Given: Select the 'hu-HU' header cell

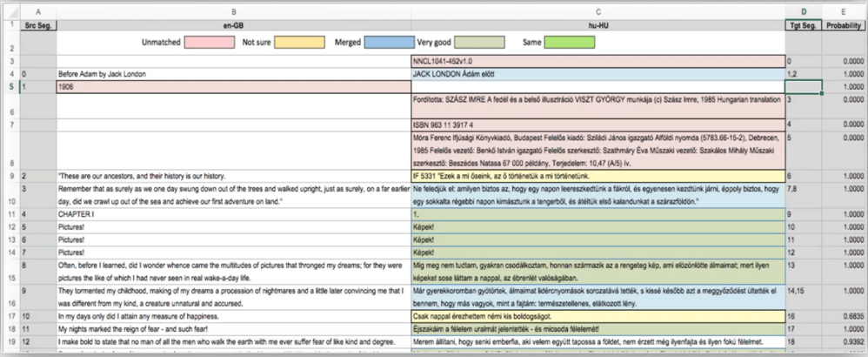Looking at the screenshot, I should (598, 25).
